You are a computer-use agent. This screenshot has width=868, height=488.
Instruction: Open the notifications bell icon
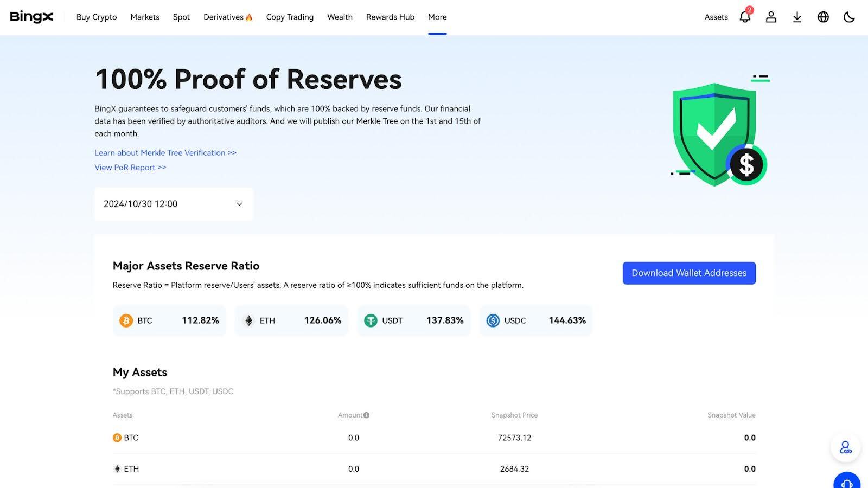(745, 17)
